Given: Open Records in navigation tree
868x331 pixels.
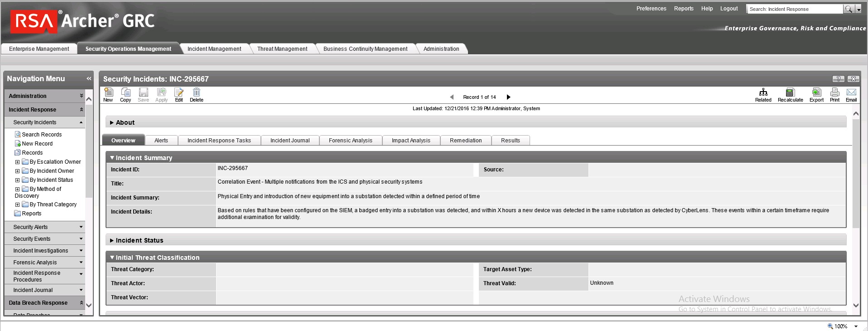Looking at the screenshot, I should (32, 153).
